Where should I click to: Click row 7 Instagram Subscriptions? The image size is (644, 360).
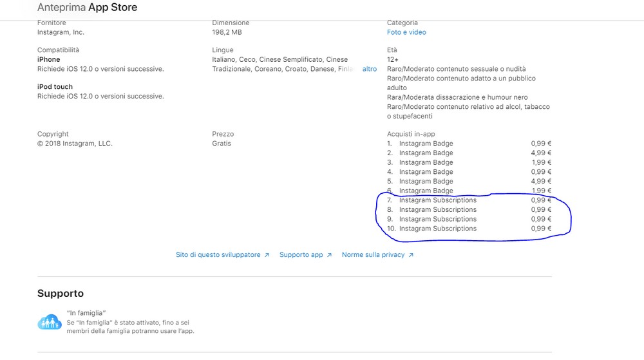pos(469,200)
